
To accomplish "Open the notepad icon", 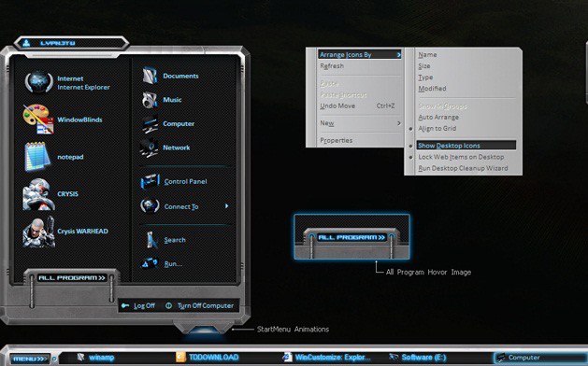I will (x=37, y=156).
